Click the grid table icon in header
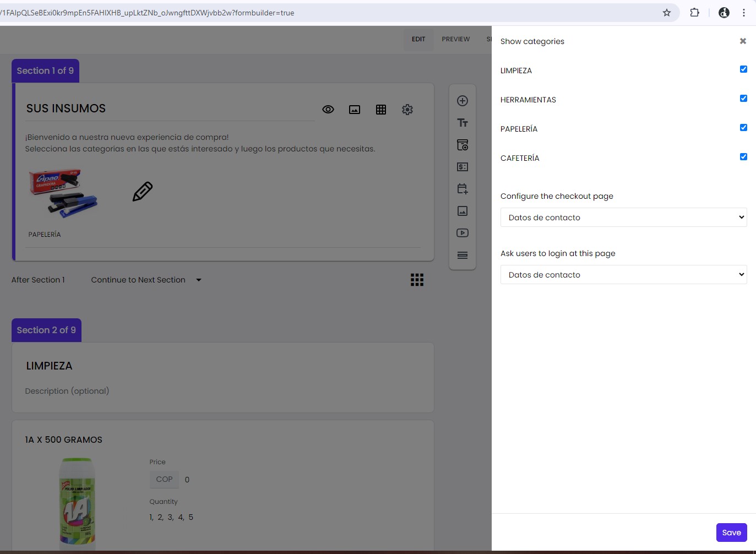Screen dimensions: 756x554 tap(381, 110)
